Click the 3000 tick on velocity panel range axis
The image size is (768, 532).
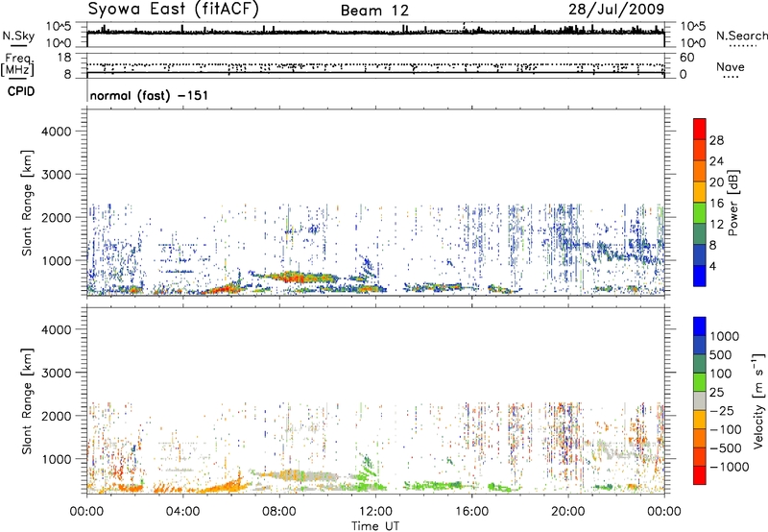coord(56,373)
